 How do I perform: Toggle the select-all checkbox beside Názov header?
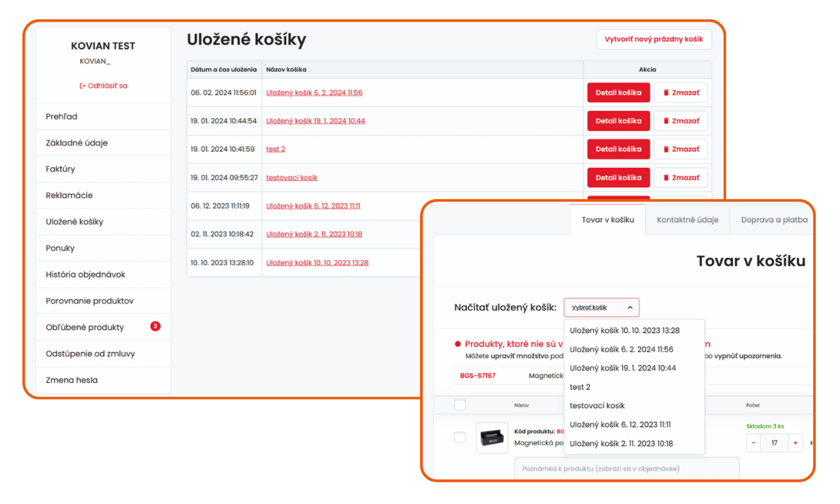click(460, 405)
